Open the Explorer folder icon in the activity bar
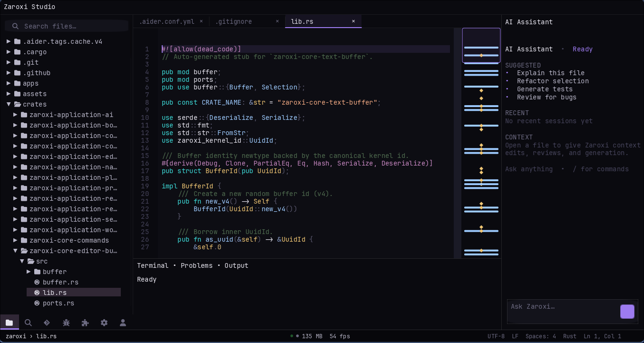This screenshot has height=343, width=644. tap(10, 322)
